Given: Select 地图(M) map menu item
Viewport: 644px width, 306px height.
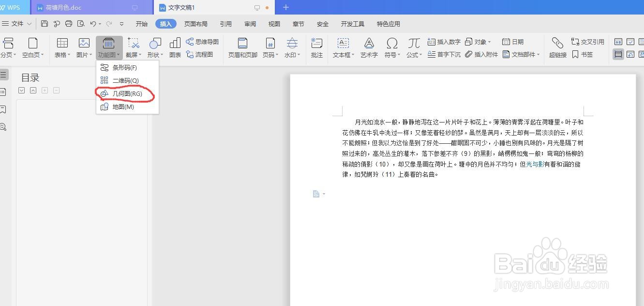Looking at the screenshot, I should click(x=128, y=107).
